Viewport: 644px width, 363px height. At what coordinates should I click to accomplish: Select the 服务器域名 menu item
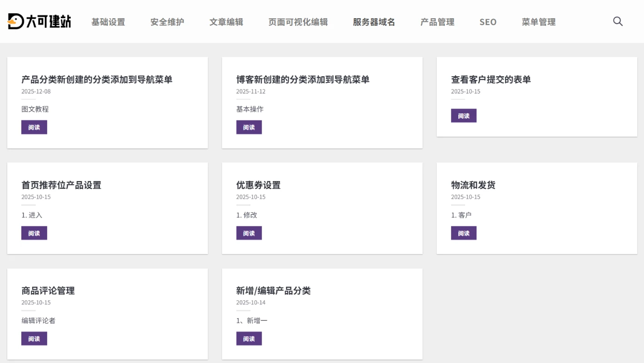pyautogui.click(x=374, y=22)
